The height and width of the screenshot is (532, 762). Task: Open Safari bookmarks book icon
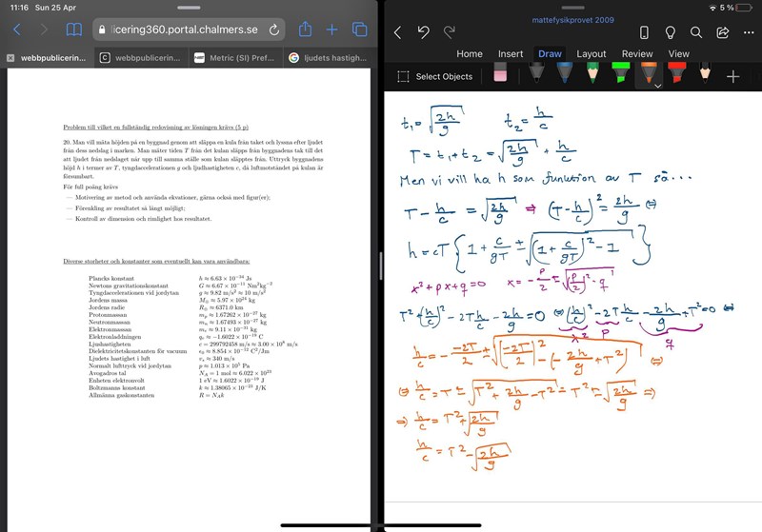click(x=73, y=30)
